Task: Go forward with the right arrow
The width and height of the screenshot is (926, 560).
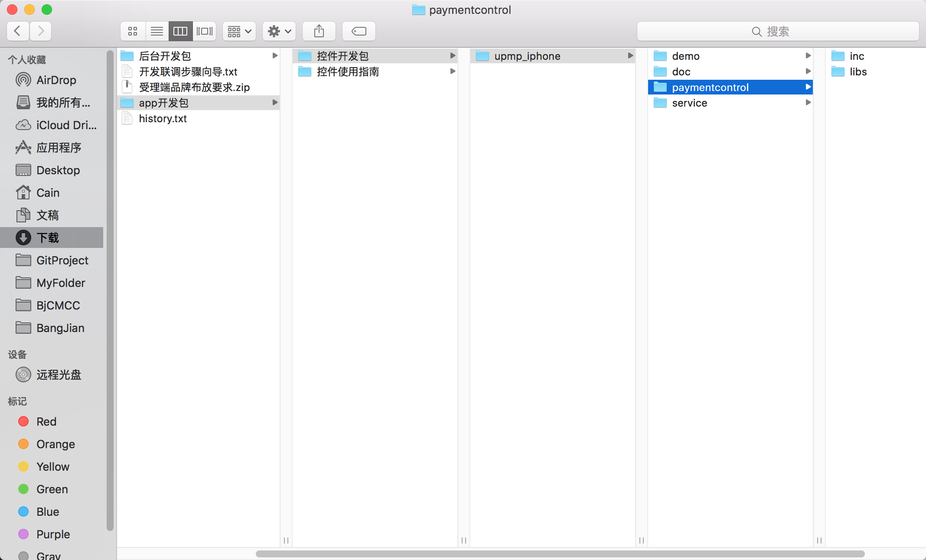Action: 41,31
